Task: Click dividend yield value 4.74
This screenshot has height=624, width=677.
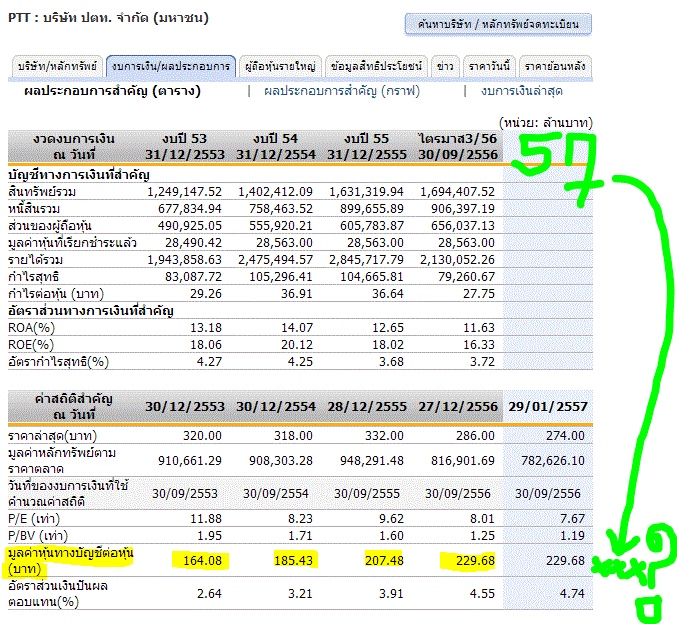Action: (x=572, y=594)
